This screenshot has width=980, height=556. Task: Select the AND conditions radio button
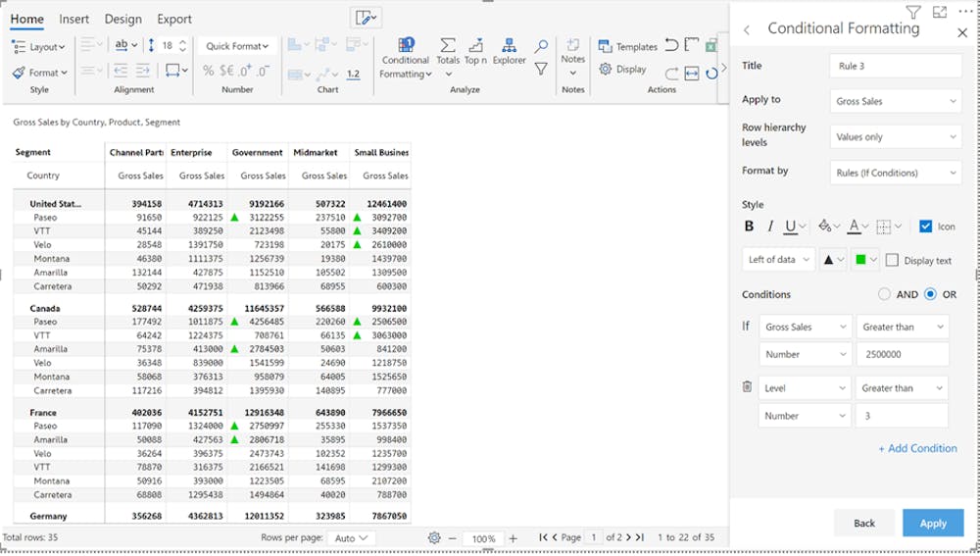tap(884, 294)
